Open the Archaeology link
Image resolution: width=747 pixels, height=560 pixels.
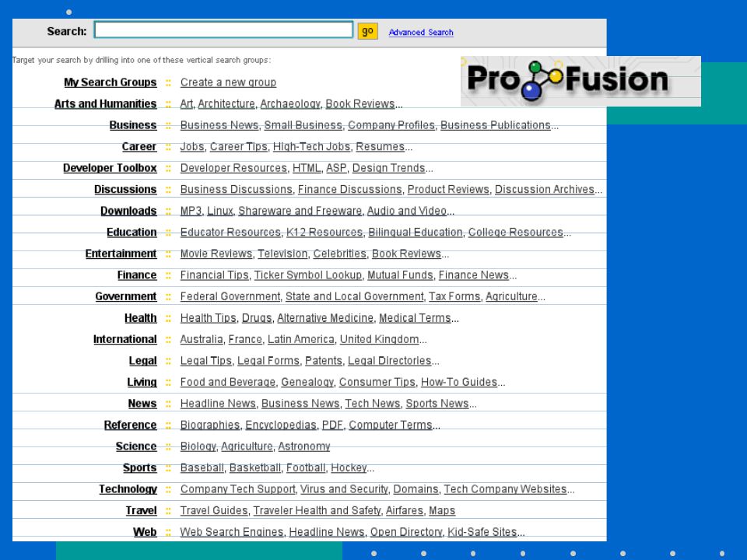coord(290,103)
